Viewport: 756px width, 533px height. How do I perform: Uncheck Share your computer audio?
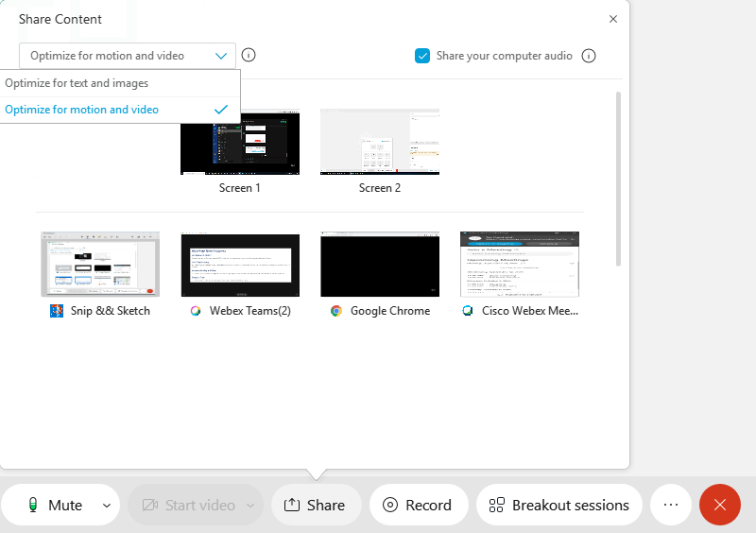tap(423, 56)
